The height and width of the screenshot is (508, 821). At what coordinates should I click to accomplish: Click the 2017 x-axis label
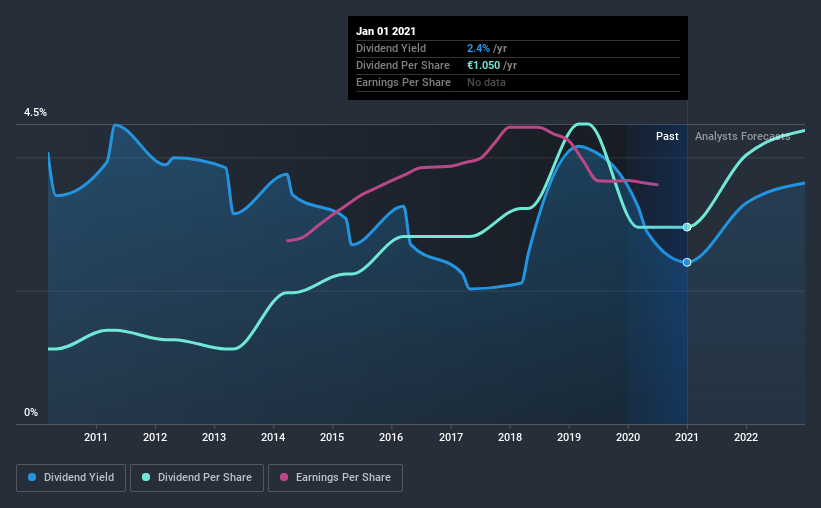coord(451,437)
